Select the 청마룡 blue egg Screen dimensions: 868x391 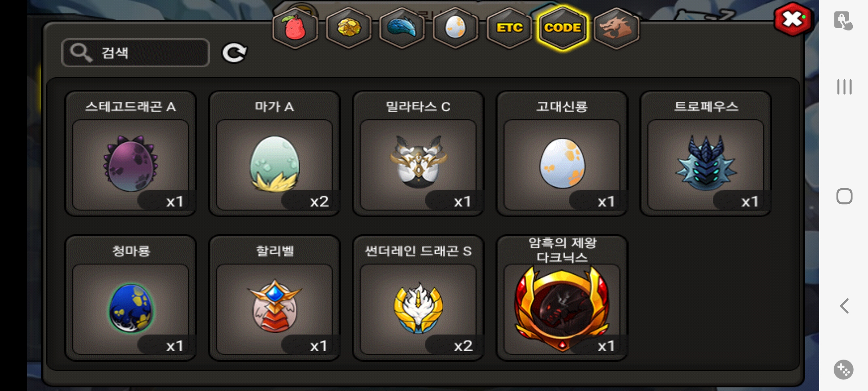point(131,298)
